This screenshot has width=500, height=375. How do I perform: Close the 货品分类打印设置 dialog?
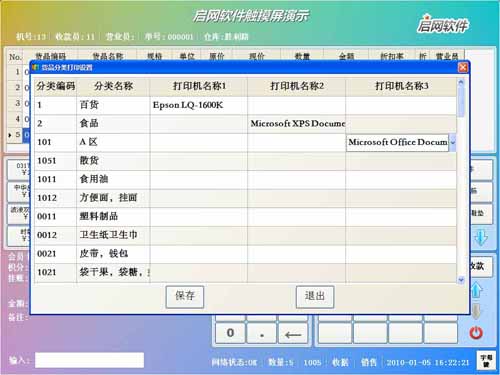pyautogui.click(x=463, y=68)
